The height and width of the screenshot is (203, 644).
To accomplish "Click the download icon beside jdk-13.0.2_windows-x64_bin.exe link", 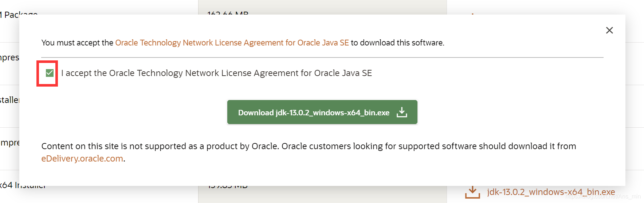I will pyautogui.click(x=472, y=192).
